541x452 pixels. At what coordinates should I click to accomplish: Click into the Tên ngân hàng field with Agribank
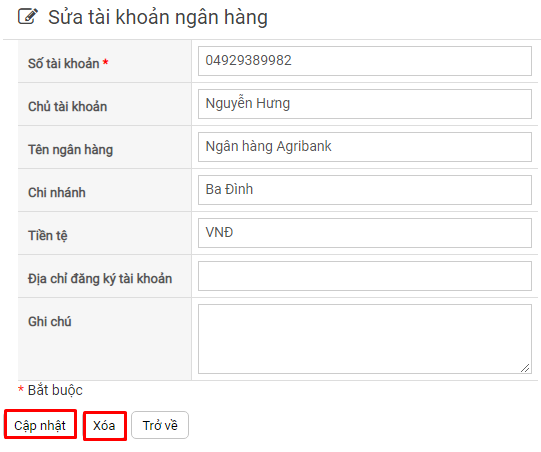(x=365, y=147)
